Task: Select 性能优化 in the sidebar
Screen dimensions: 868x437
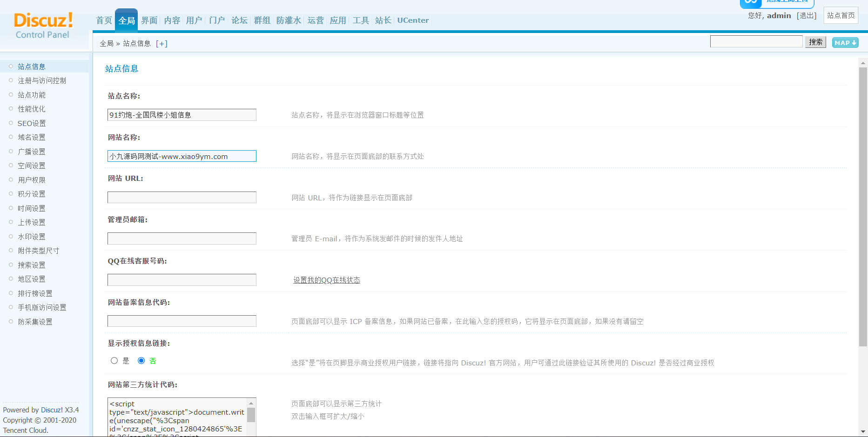Action: (x=32, y=109)
